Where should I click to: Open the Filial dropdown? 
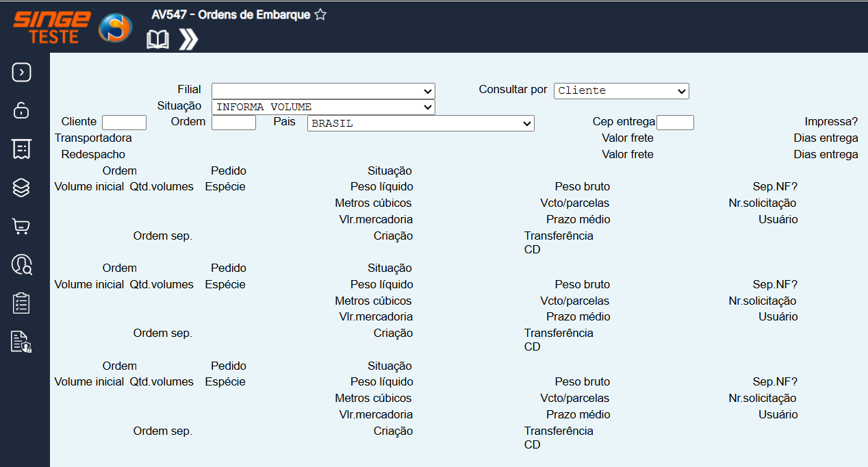(x=323, y=91)
